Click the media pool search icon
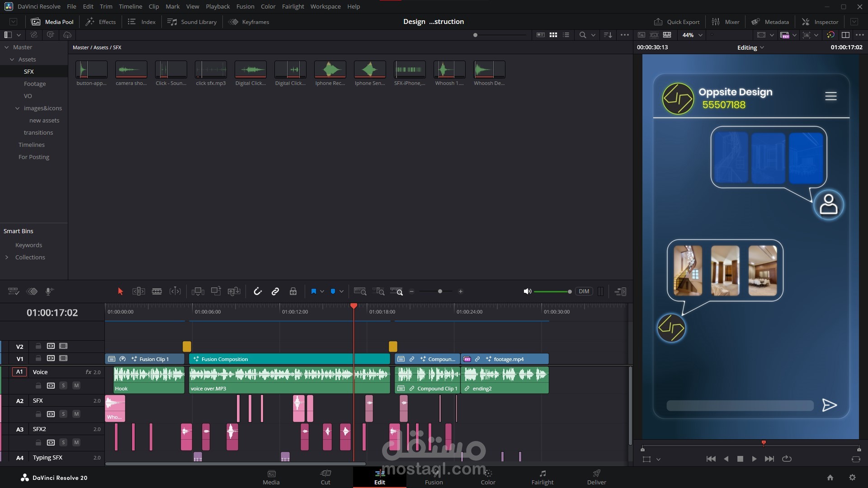The image size is (868, 488). tap(583, 35)
